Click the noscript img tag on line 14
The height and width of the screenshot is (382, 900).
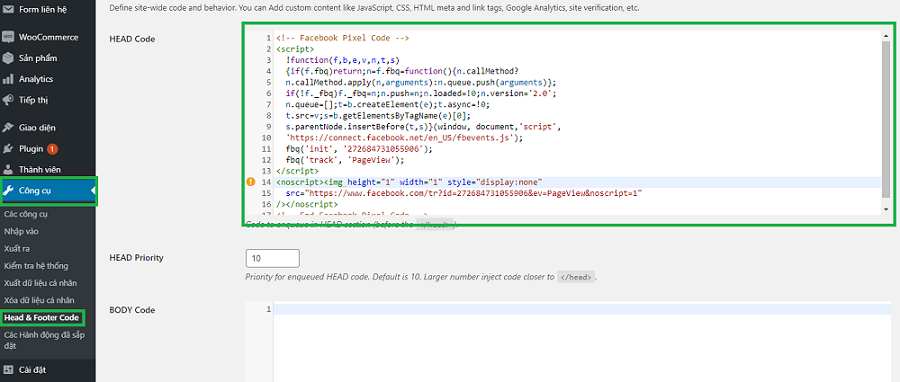(409, 182)
